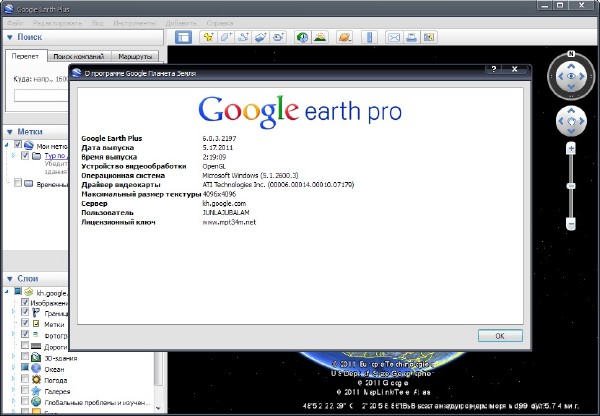Collapse the Слои panel header
The width and height of the screenshot is (600, 416).
pyautogui.click(x=10, y=278)
